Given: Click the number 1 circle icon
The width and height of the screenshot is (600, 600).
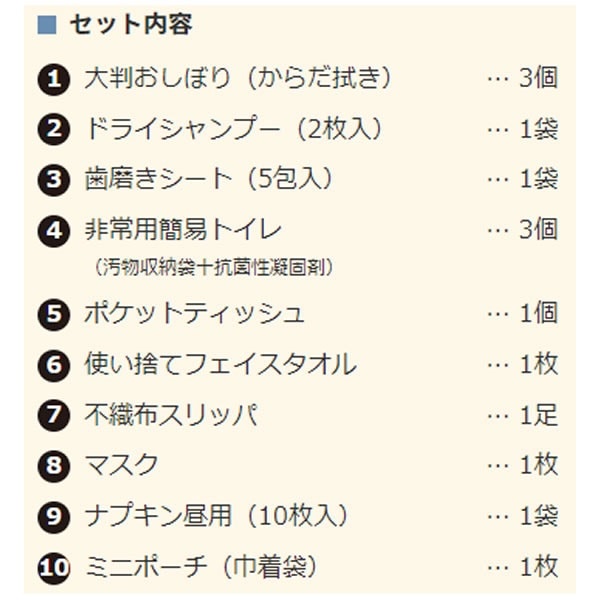Looking at the screenshot, I should coord(56,79).
